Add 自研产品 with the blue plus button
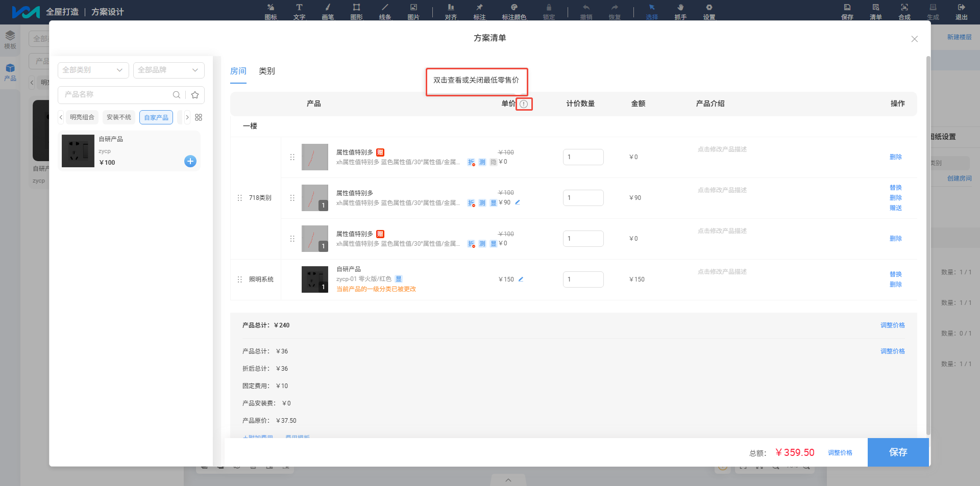This screenshot has height=486, width=980. tap(190, 161)
